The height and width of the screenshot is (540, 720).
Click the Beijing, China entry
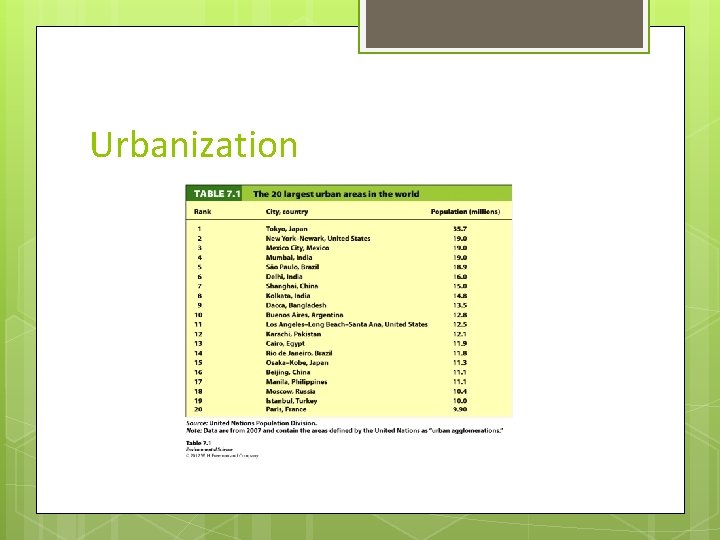click(x=288, y=372)
